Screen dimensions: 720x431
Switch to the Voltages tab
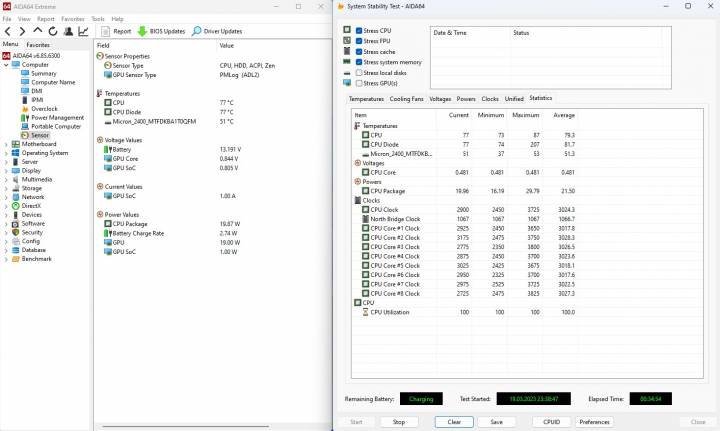(x=440, y=99)
